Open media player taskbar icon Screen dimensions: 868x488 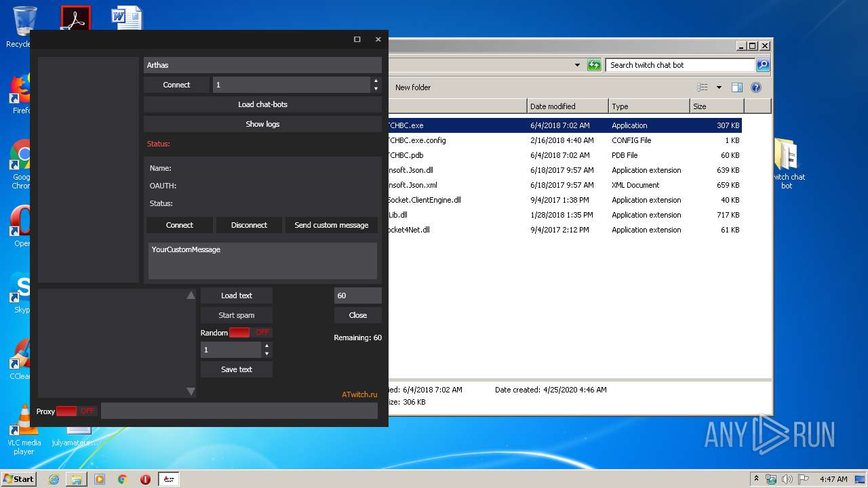tap(100, 479)
